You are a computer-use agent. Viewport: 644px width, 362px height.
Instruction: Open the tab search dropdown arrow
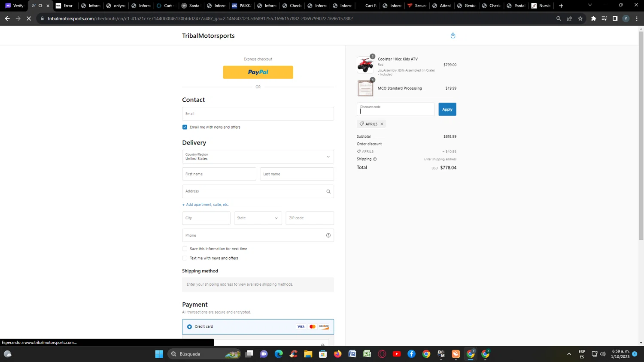[590, 6]
